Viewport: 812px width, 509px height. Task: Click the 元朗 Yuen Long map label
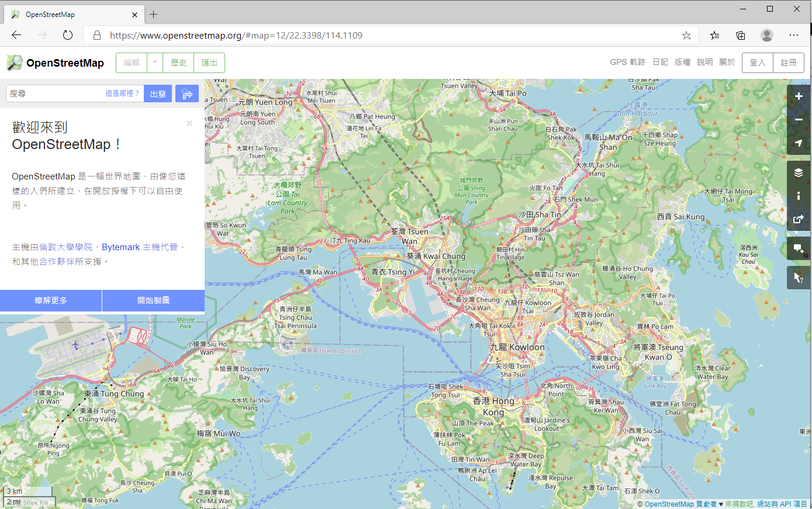click(265, 102)
